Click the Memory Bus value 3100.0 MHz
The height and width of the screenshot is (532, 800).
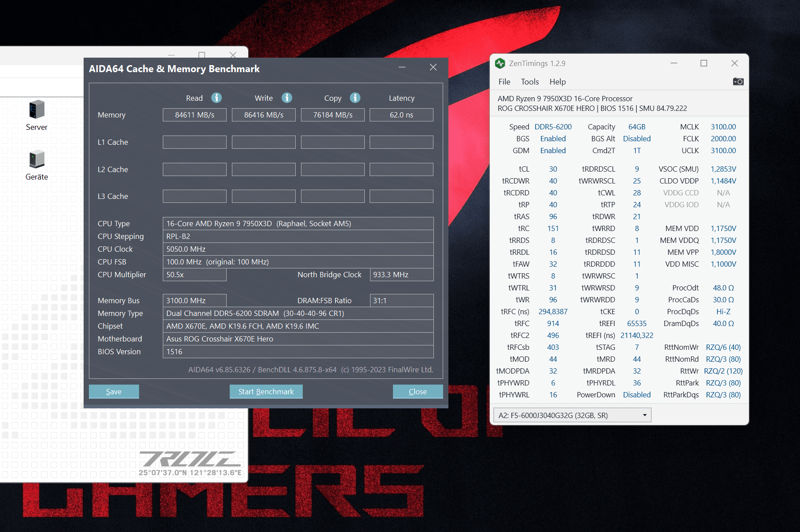pyautogui.click(x=194, y=301)
